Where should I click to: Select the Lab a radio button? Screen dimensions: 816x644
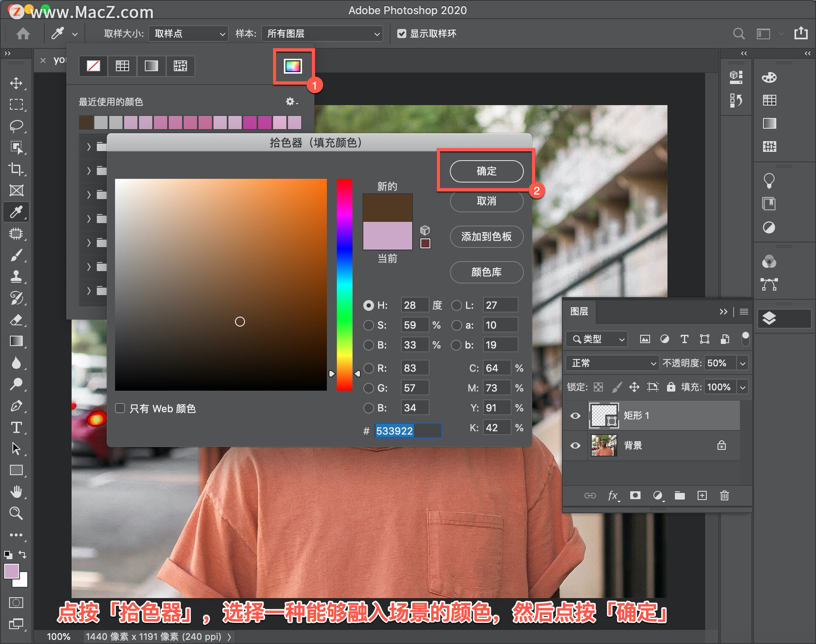pyautogui.click(x=456, y=325)
